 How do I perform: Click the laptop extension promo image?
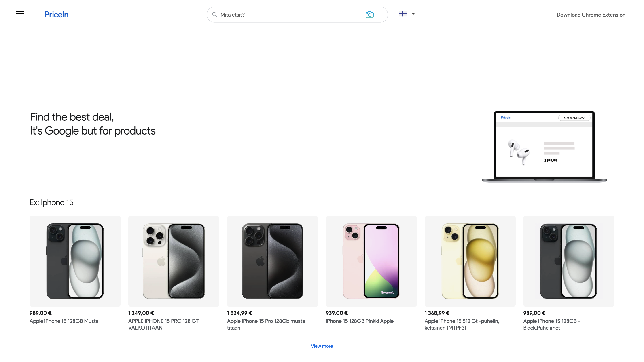(x=544, y=147)
